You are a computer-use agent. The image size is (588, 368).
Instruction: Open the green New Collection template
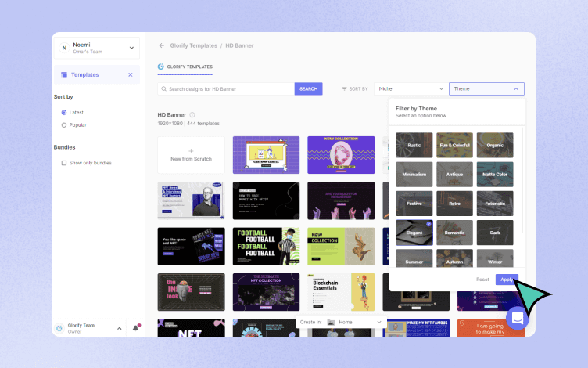[x=341, y=247]
